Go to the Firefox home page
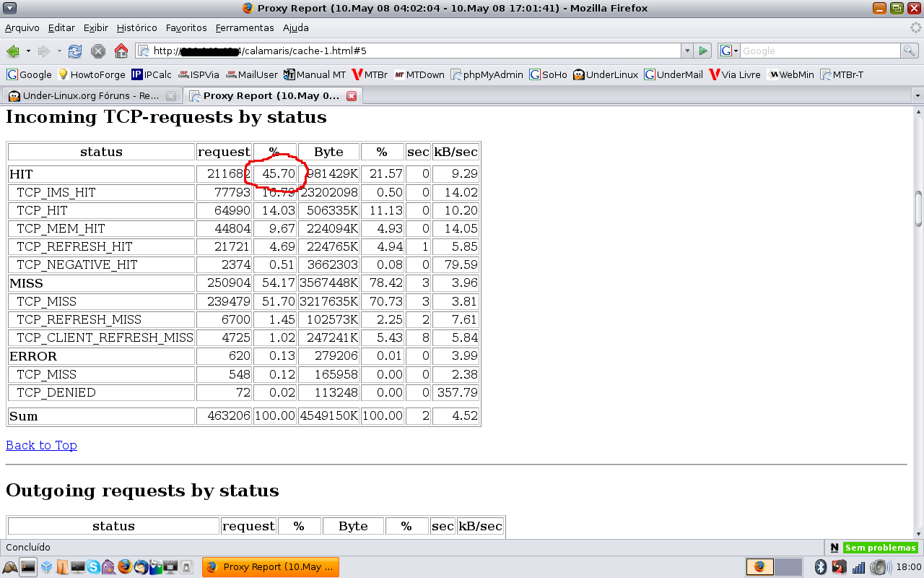Screen dimensions: 924x578 click(121, 51)
